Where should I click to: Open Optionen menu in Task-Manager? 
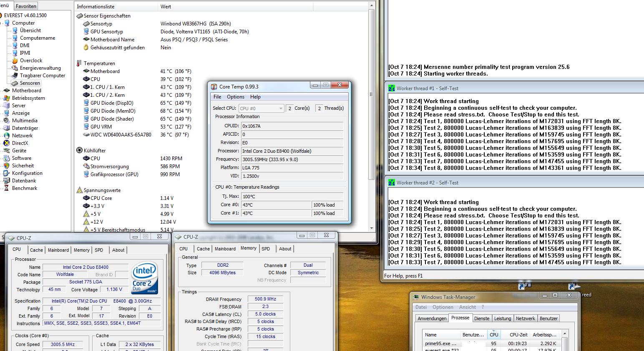pos(443,307)
